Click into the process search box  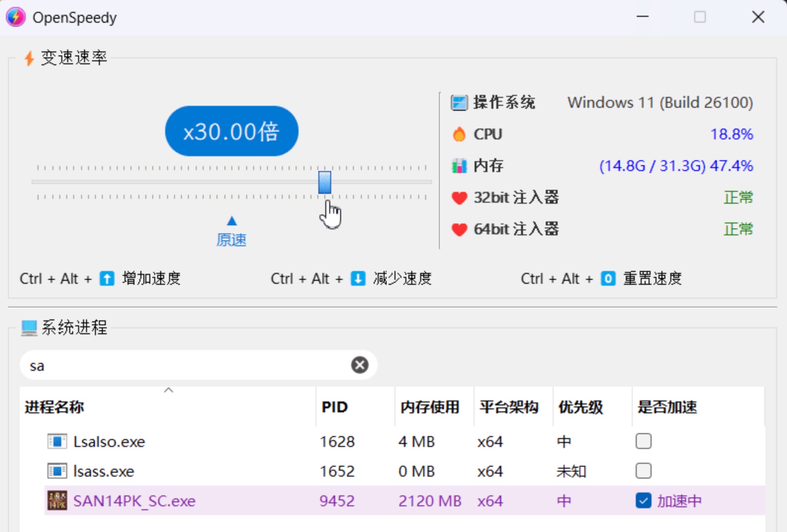188,366
